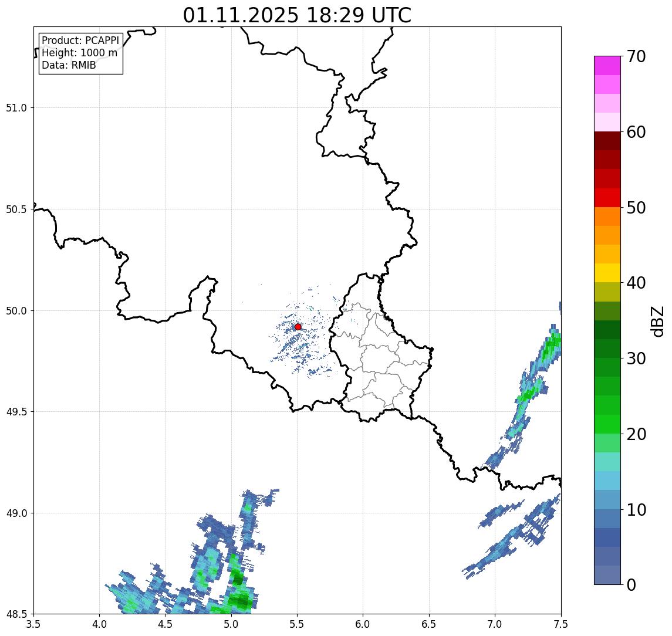Viewport: 672px width, 636px height.
Task: Click the longitude axis label 6.0
Action: tap(363, 624)
